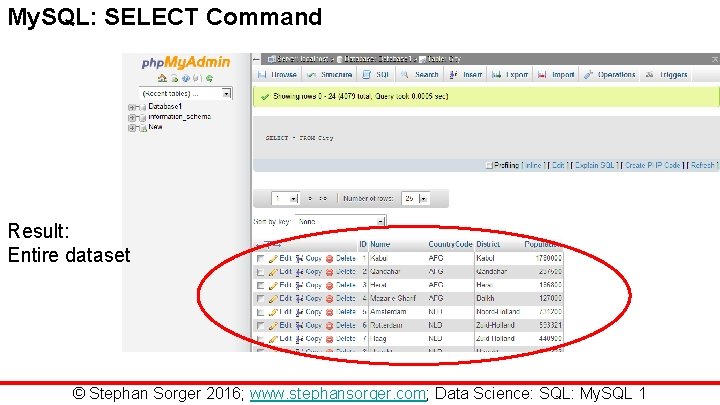Click the red Delete icon in Amsterdam row

pos(329,312)
